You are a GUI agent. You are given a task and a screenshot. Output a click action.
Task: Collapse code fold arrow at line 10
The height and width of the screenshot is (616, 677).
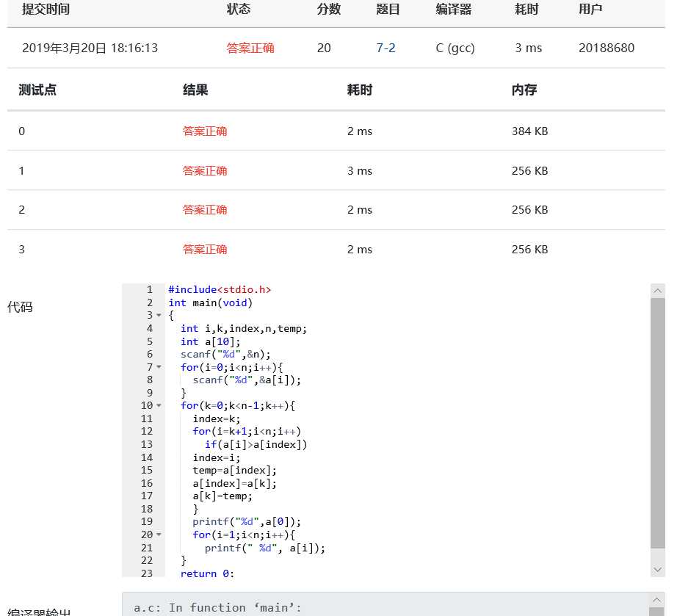(x=159, y=406)
